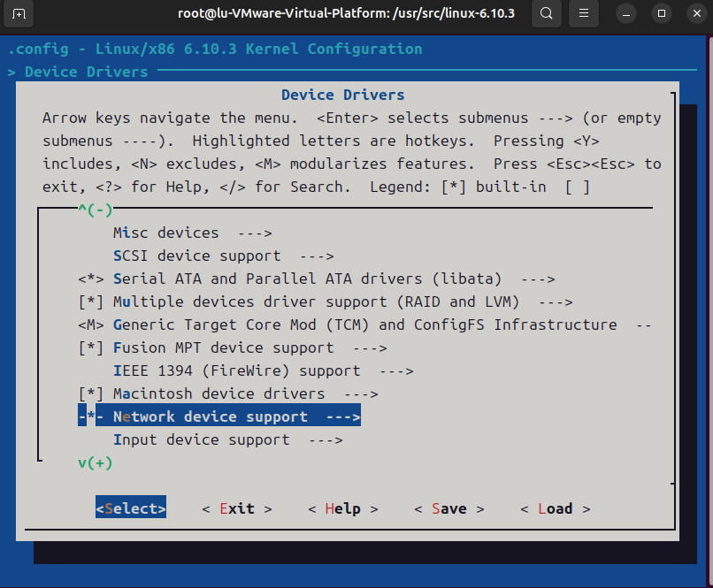Viewport: 713px width, 588px height.
Task: Open the terminal search icon
Action: [548, 14]
